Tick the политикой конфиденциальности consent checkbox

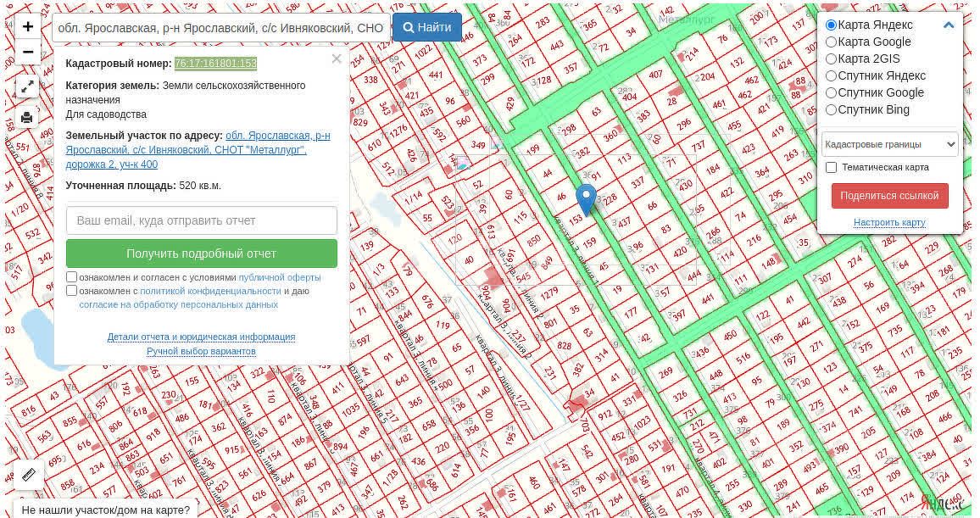click(x=72, y=291)
